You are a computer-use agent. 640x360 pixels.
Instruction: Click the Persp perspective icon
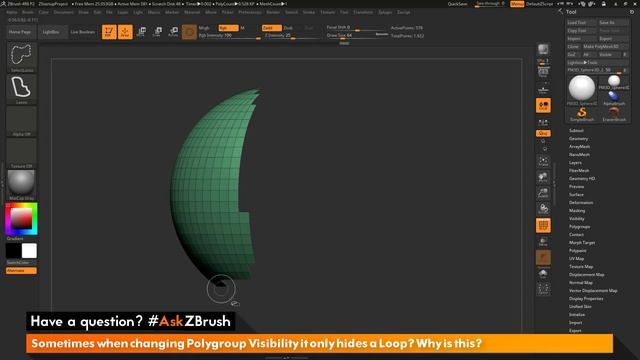coord(543,73)
